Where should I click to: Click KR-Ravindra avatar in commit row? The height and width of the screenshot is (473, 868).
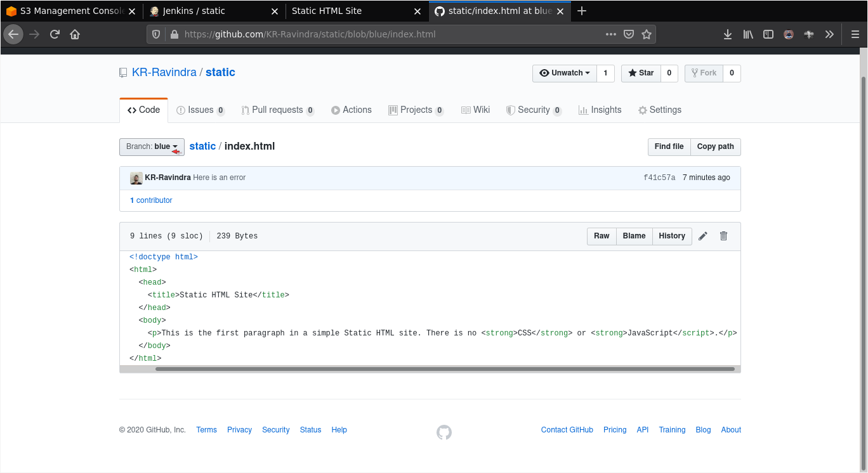136,178
